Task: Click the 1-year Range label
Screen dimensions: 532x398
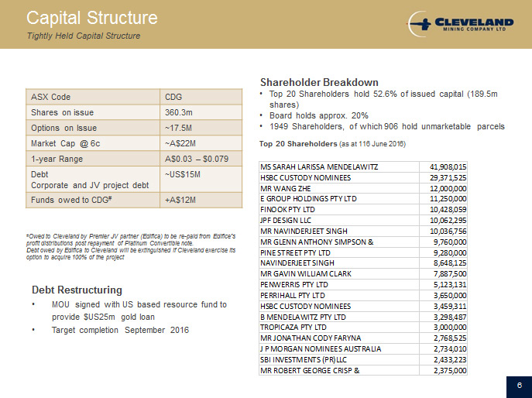Action: pos(57,159)
